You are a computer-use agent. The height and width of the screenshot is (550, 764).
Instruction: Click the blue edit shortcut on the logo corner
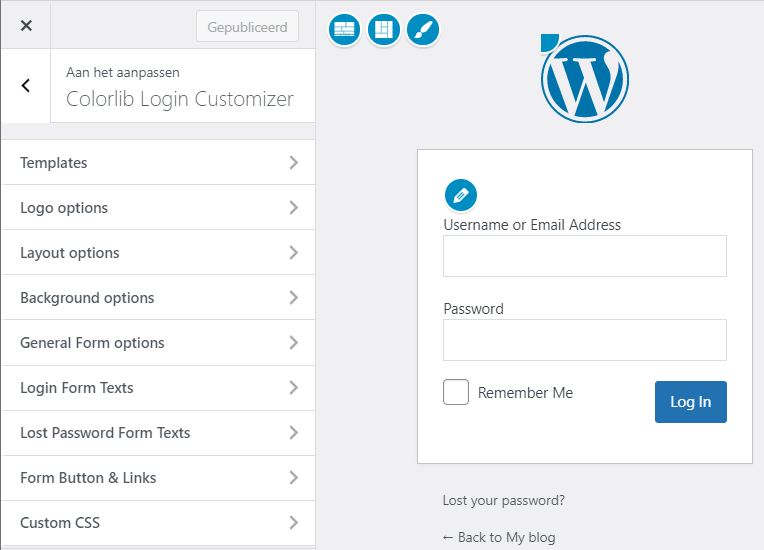(550, 42)
